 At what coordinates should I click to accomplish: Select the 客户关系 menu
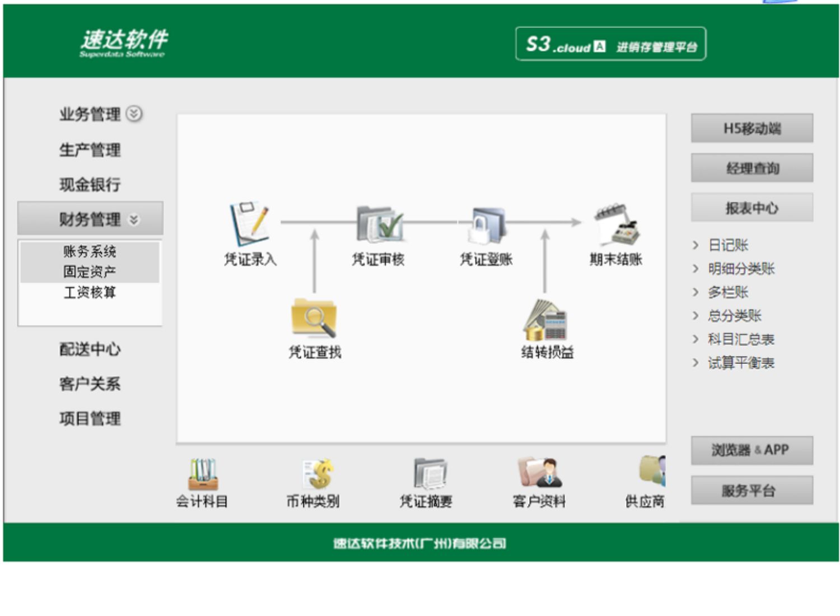point(90,384)
